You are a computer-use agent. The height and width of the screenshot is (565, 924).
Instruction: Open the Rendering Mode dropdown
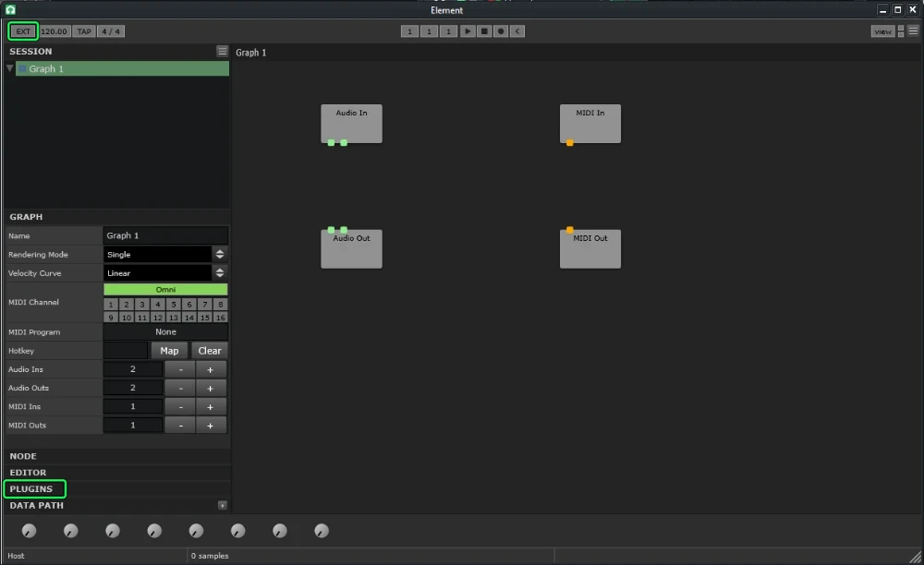pos(165,254)
